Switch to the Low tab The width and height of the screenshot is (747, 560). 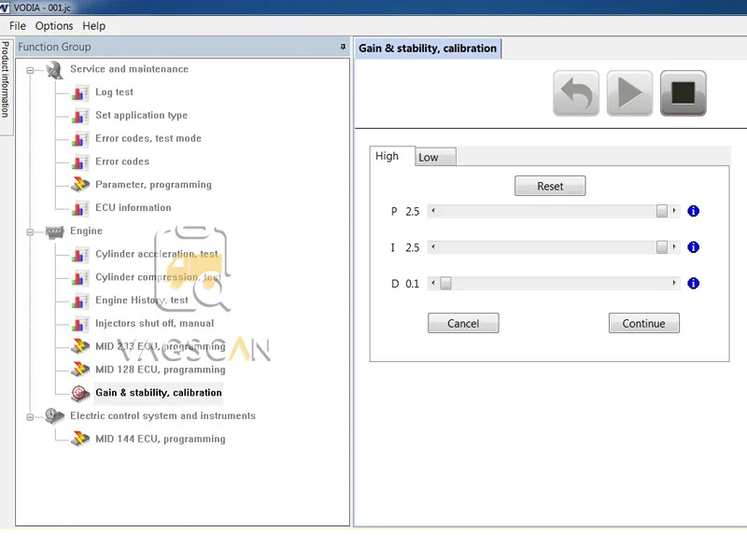coord(435,157)
